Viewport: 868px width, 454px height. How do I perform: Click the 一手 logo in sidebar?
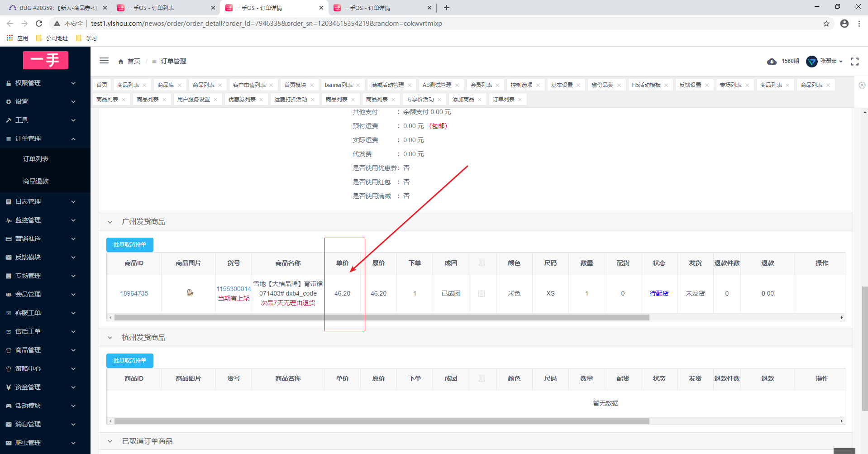point(46,60)
